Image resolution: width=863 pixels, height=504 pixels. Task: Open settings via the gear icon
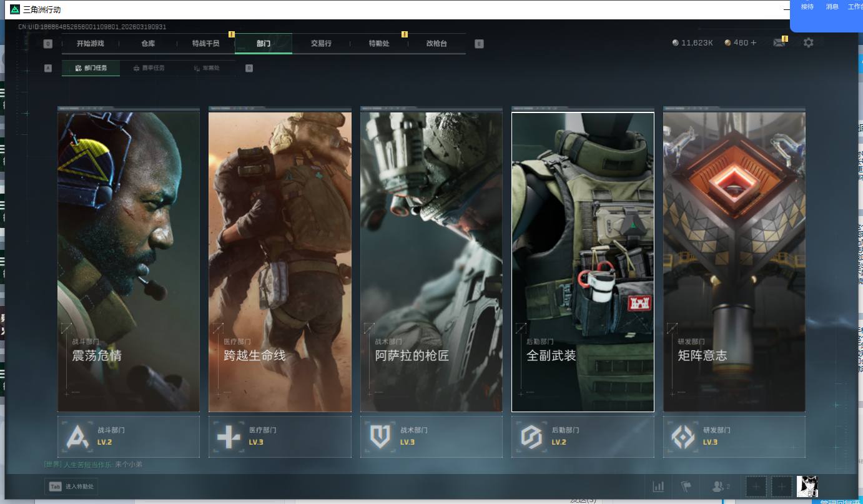coord(808,43)
